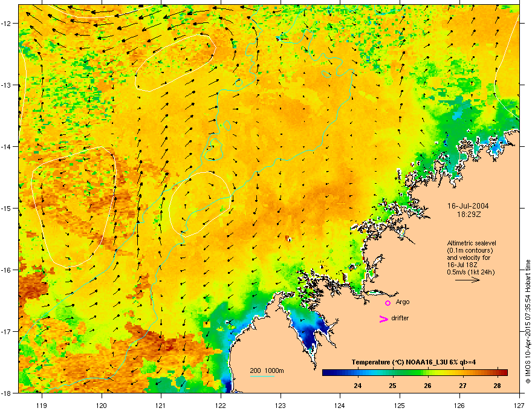Click the longitude axis label 126
Viewport: 532px width, 411px height.
tap(459, 405)
